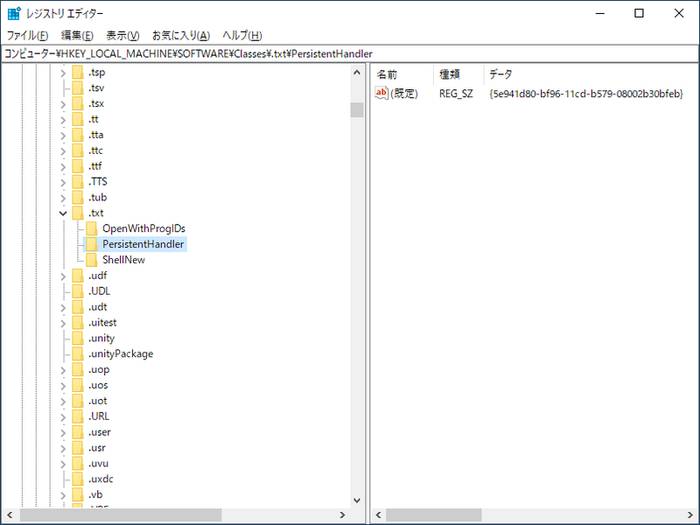Open the ファイル(F) menu

27,35
